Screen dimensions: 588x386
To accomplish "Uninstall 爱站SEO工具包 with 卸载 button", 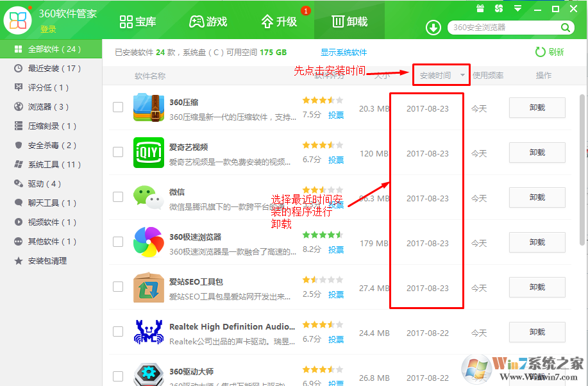I will tap(537, 287).
